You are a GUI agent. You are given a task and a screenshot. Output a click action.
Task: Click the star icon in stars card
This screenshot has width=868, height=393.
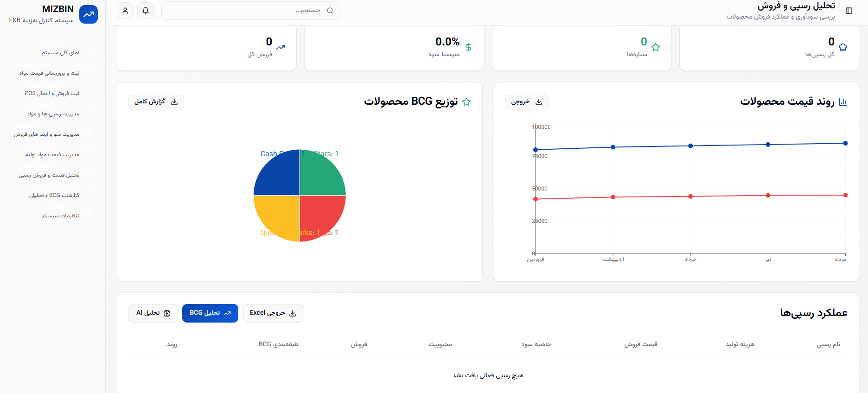656,47
